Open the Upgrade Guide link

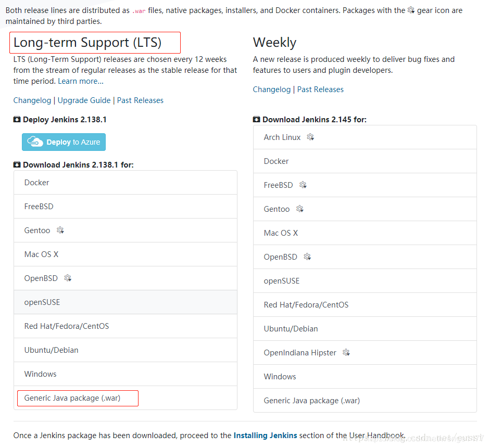84,100
